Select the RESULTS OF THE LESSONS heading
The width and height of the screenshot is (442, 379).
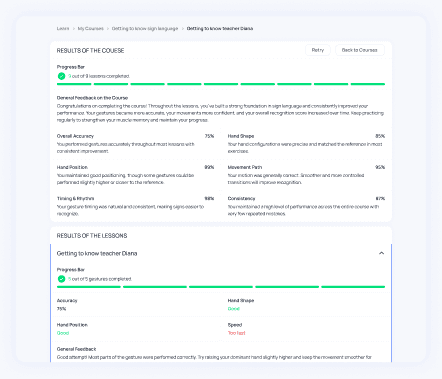pyautogui.click(x=92, y=236)
